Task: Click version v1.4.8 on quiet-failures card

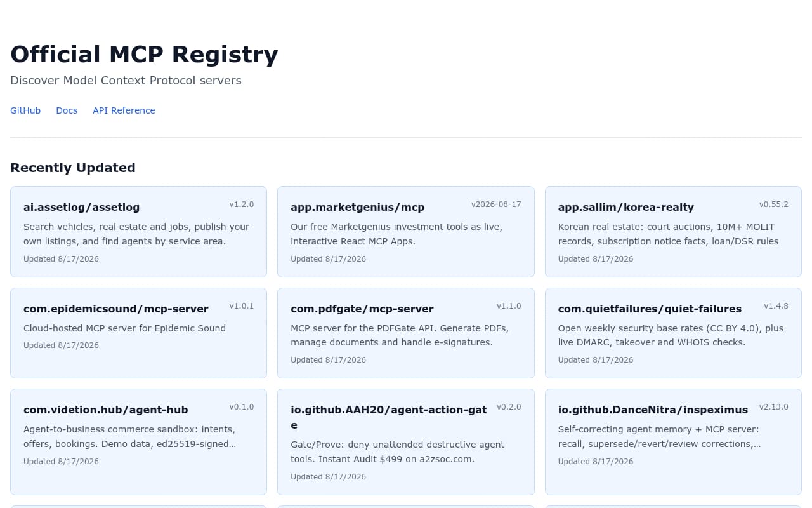Action: tap(776, 306)
